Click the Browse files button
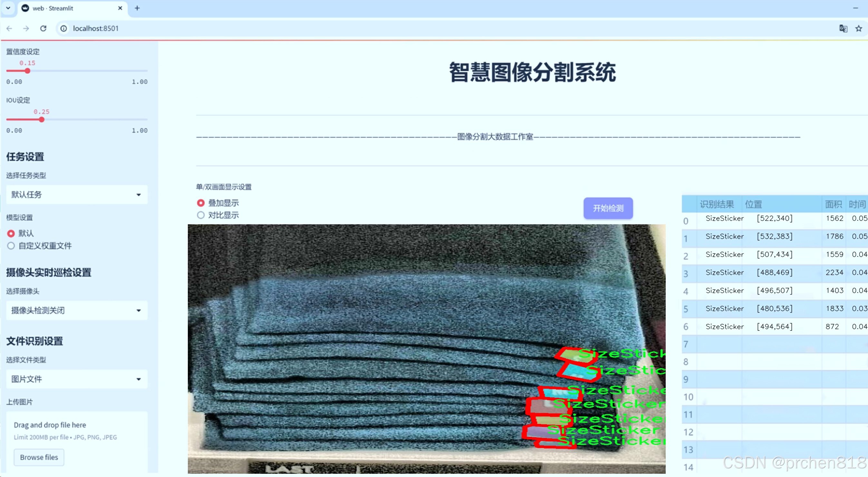 click(x=39, y=457)
